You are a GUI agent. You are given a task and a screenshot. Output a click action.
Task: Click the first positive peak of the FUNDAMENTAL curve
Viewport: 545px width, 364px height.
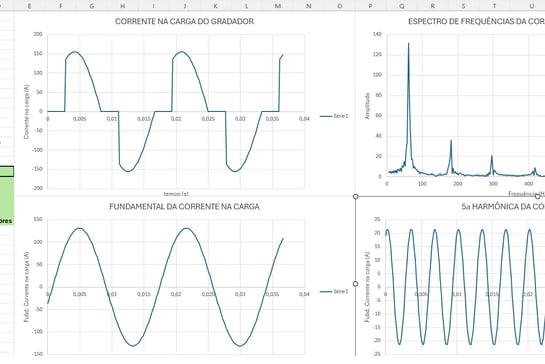80,228
